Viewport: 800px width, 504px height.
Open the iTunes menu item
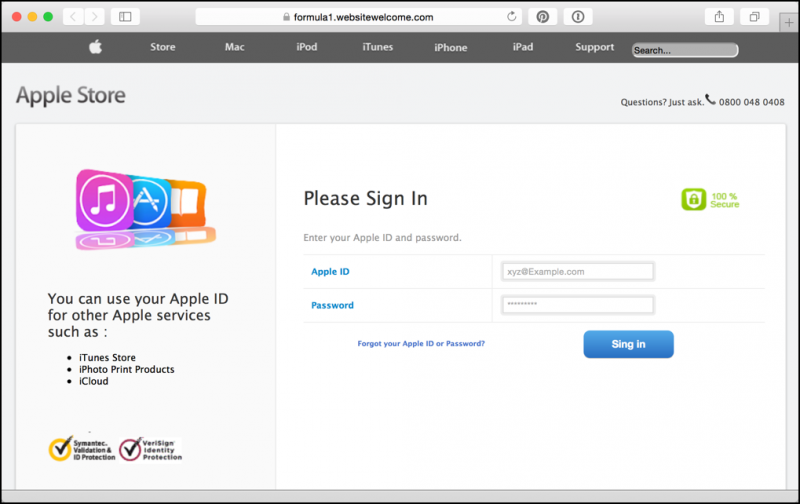(378, 47)
